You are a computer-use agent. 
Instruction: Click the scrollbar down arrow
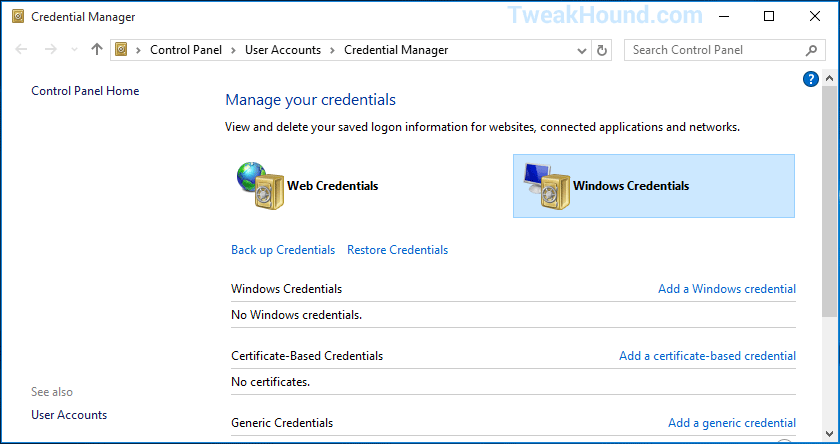[829, 433]
